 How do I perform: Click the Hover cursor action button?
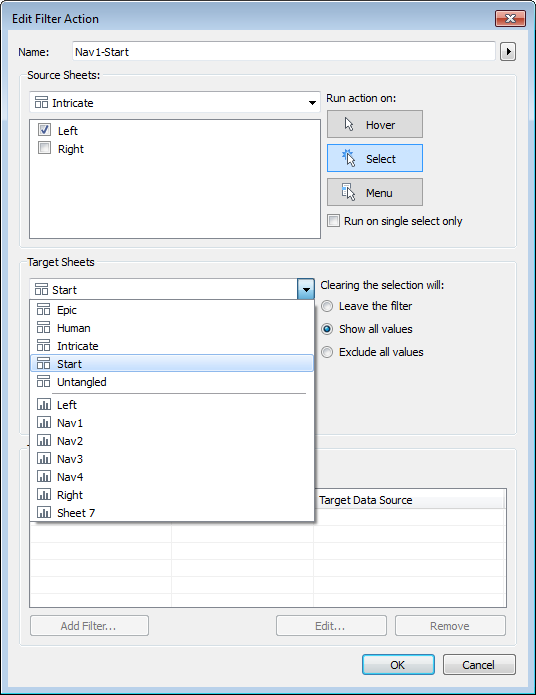[x=375, y=125]
